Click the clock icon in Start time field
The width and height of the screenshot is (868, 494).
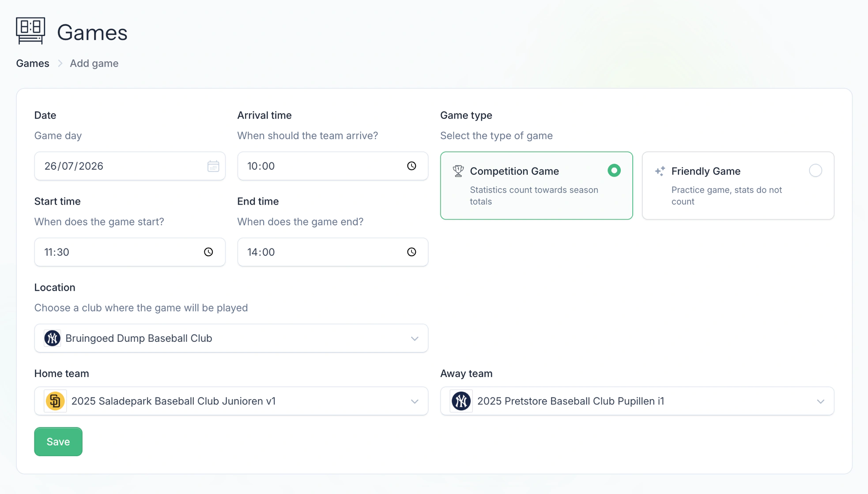coord(208,252)
